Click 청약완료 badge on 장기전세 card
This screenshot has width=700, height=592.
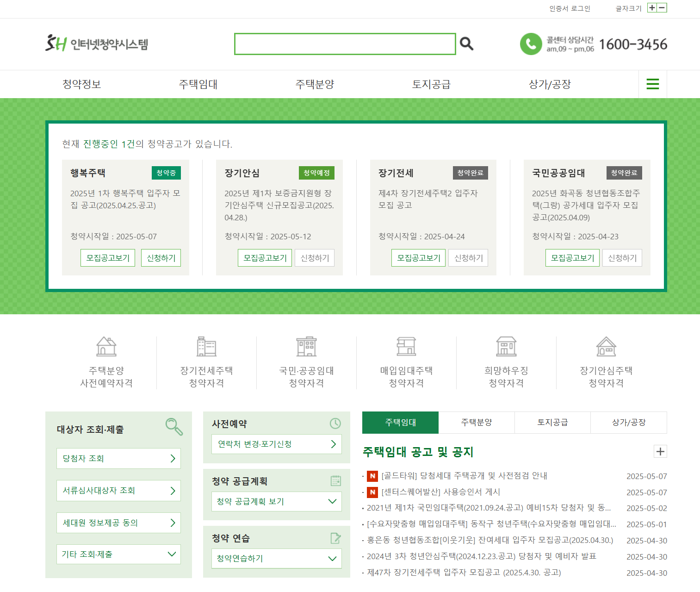(x=470, y=173)
